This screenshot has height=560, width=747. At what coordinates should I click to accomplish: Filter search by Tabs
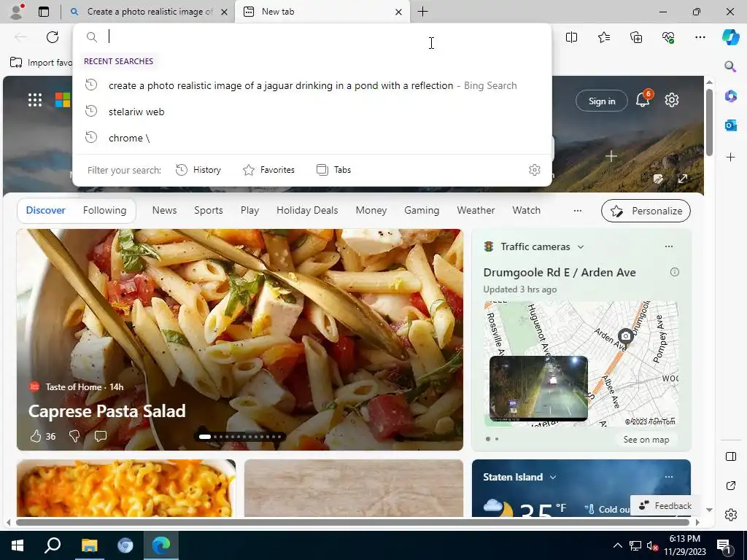(333, 170)
